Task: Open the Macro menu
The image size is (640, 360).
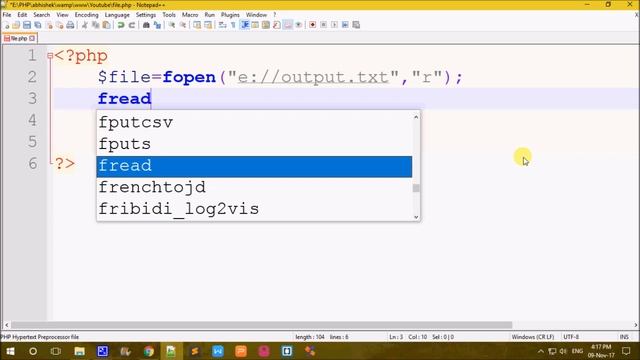Action: 190,15
